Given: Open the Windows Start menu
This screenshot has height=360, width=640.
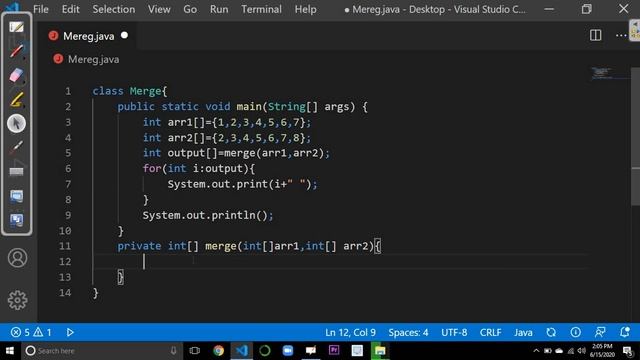Looking at the screenshot, I should [x=10, y=351].
